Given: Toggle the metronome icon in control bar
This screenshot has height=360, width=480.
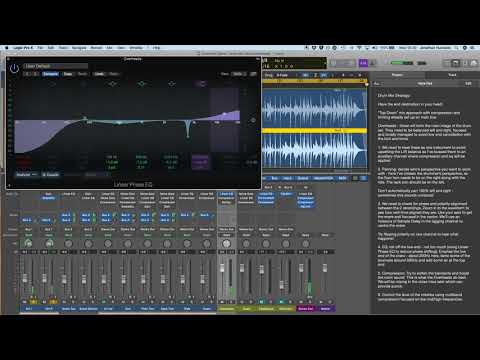Looking at the screenshot, I should (x=373, y=63).
